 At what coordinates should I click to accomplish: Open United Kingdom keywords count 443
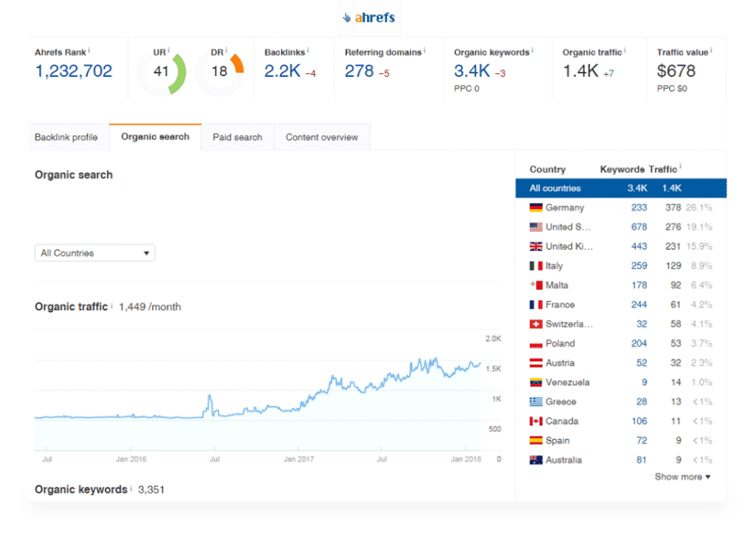639,247
